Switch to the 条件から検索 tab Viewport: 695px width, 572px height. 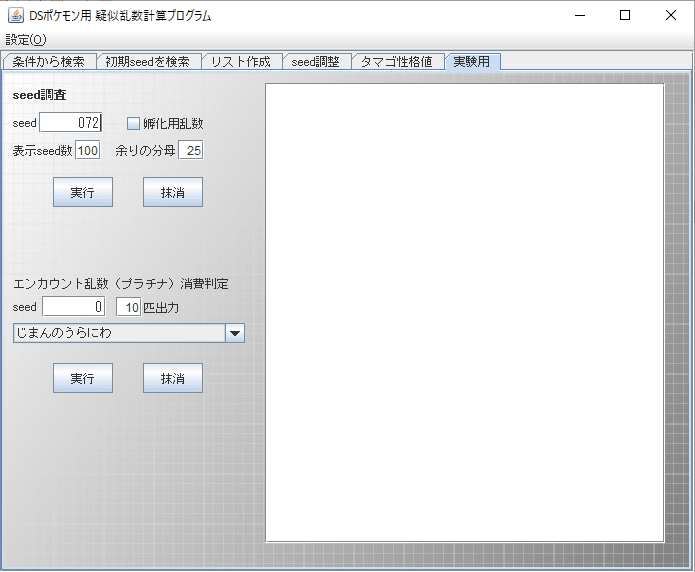49,62
